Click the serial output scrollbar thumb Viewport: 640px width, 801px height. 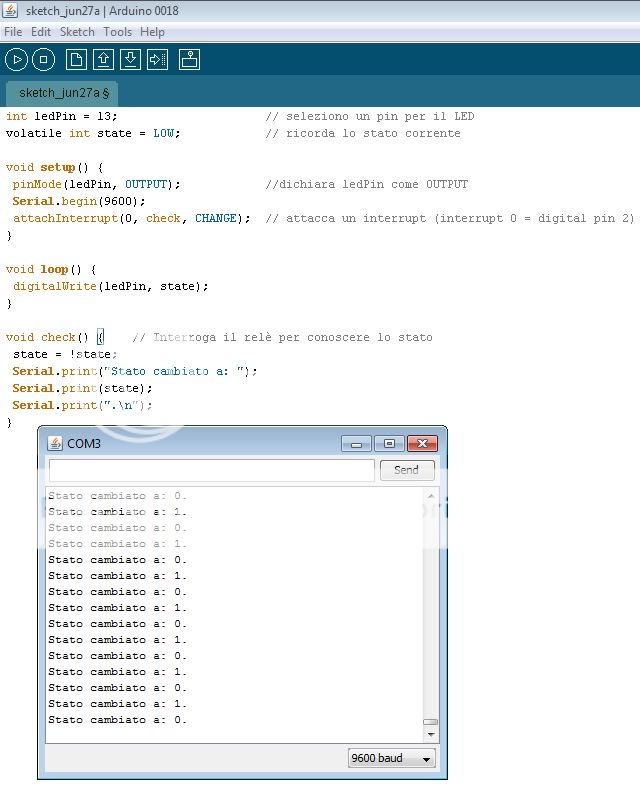click(431, 722)
